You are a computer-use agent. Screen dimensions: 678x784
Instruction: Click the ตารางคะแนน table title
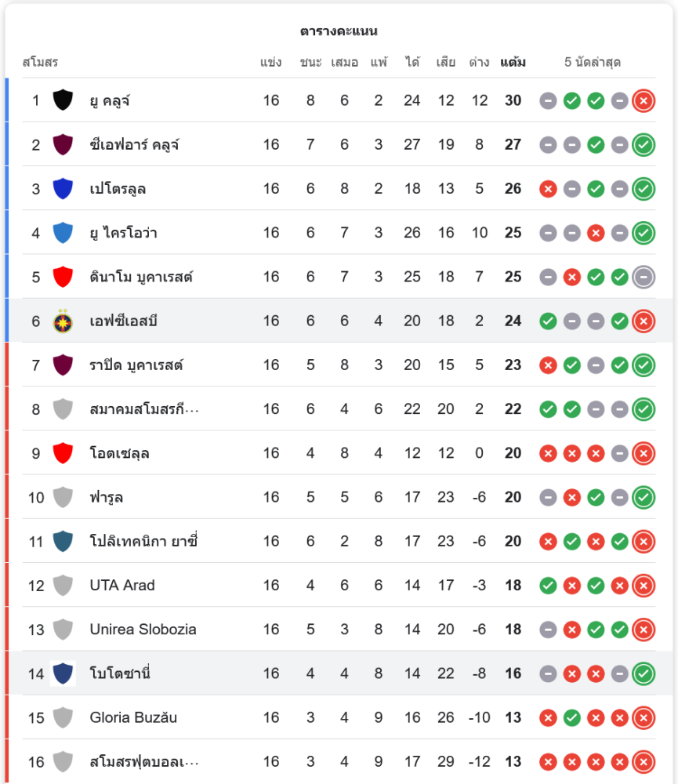pos(339,31)
